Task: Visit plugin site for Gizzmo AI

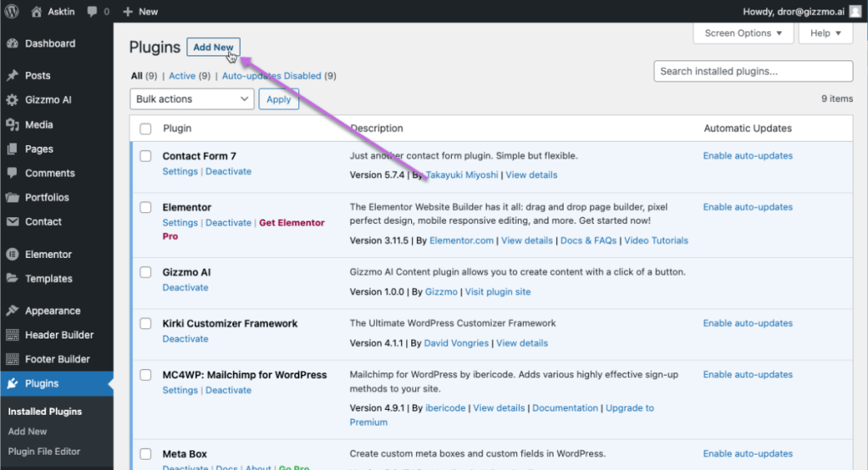Action: (498, 292)
